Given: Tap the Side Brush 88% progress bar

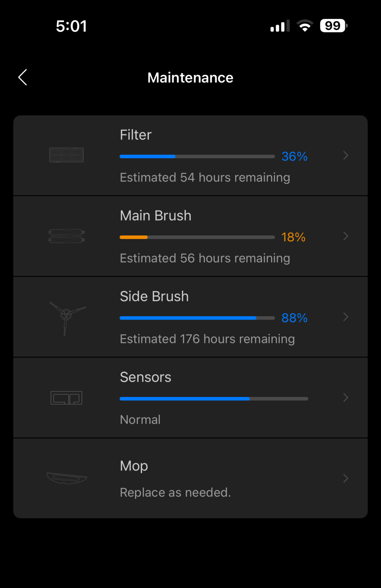Looking at the screenshot, I should pyautogui.click(x=197, y=318).
